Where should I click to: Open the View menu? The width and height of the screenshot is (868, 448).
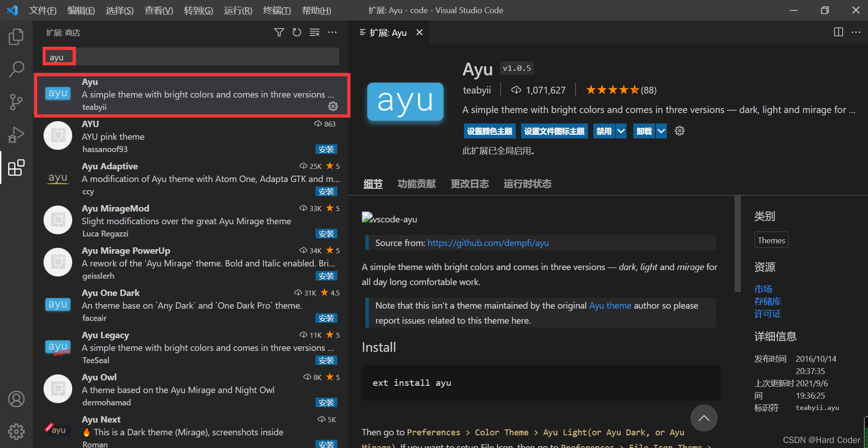pyautogui.click(x=158, y=10)
